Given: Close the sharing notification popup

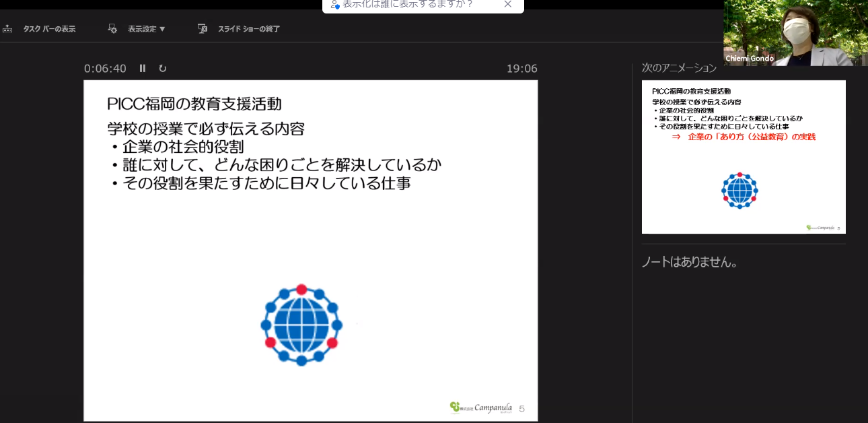Looking at the screenshot, I should point(508,5).
